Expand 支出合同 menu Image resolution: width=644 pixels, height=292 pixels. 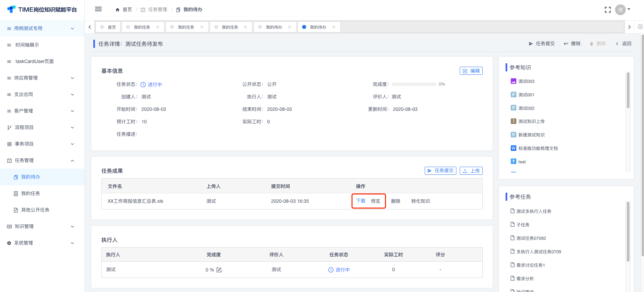point(42,94)
